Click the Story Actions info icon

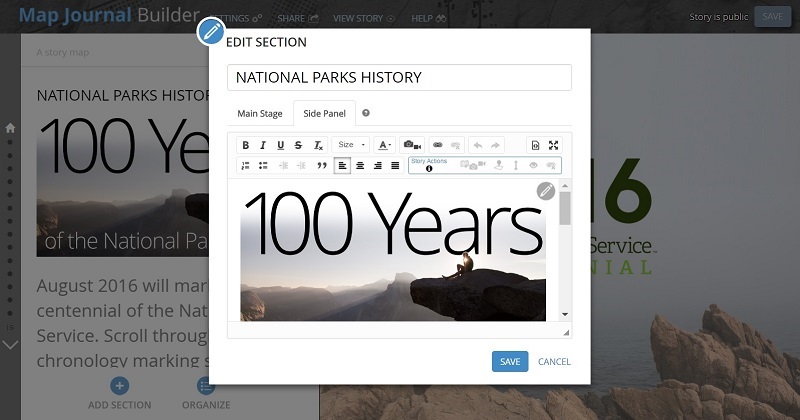pos(429,169)
